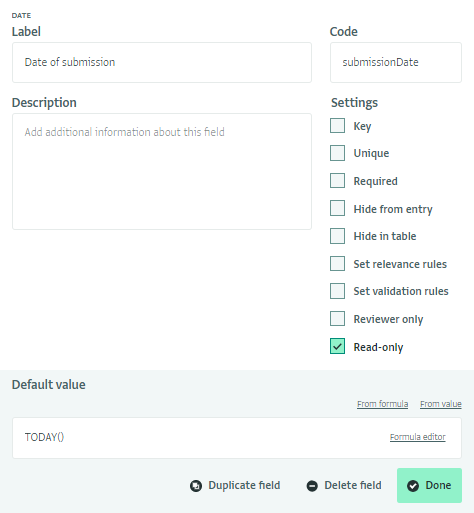Click the Set validation rules label

(x=401, y=291)
